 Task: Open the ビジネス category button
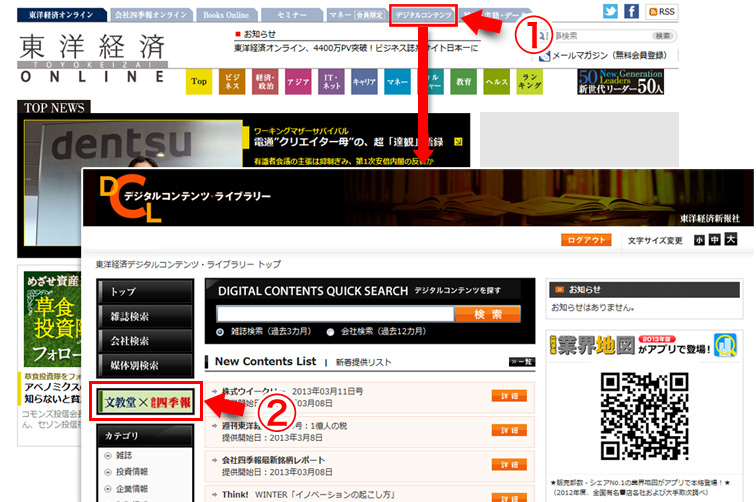[x=232, y=81]
